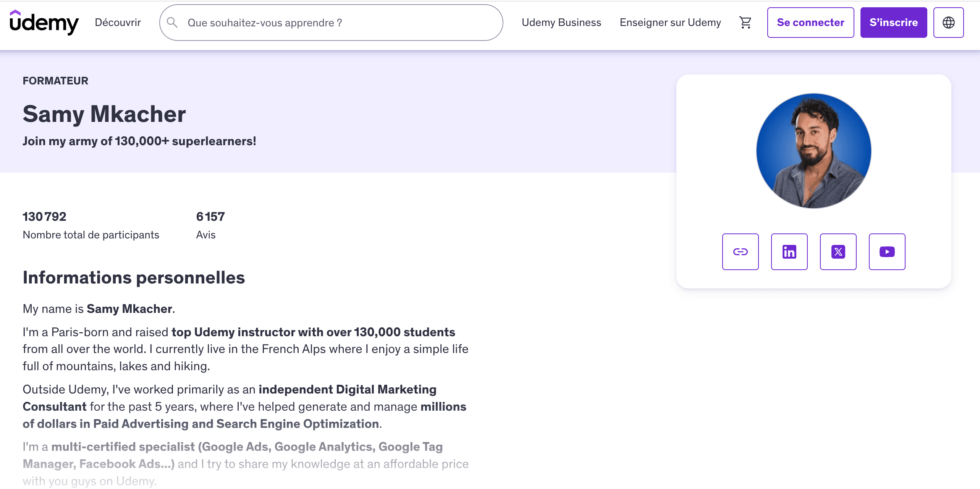Focus the 'Que souhaitez-vous apprendre' search field

point(331,23)
